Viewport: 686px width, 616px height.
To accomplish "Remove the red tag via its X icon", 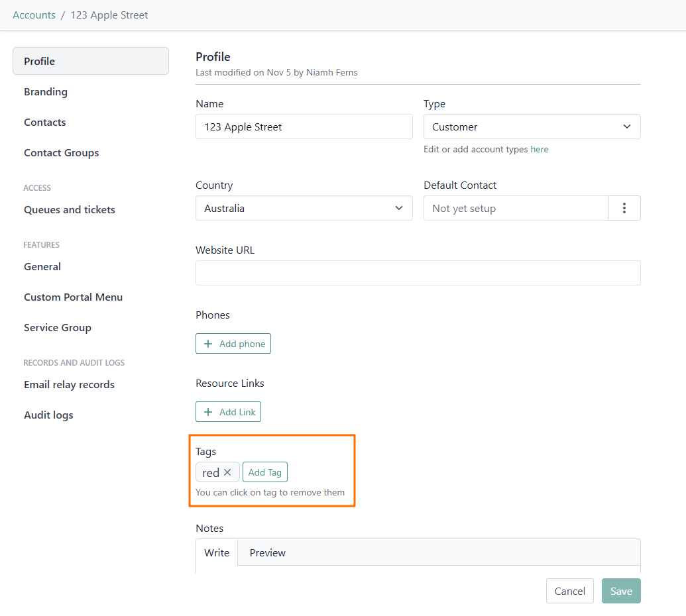I will (x=227, y=472).
